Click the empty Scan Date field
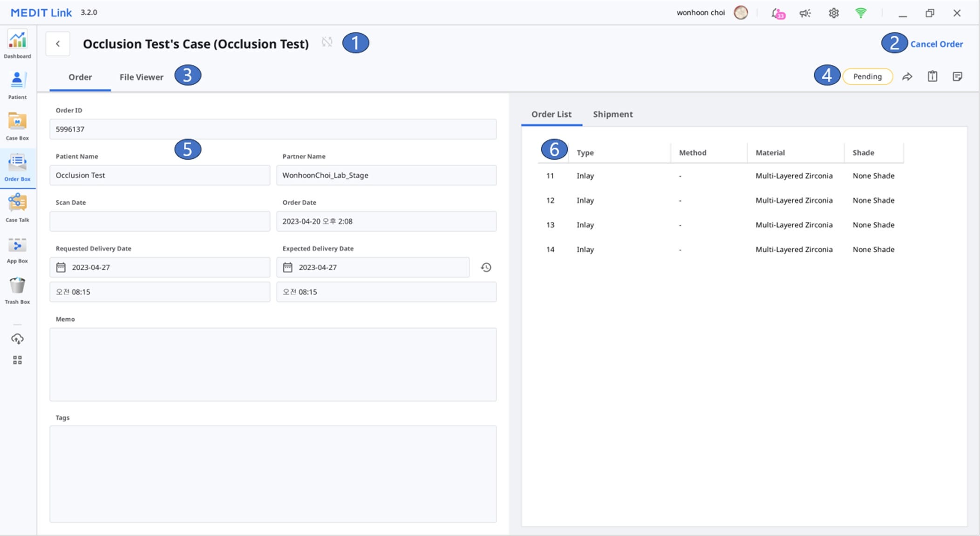Image resolution: width=980 pixels, height=536 pixels. pos(160,221)
